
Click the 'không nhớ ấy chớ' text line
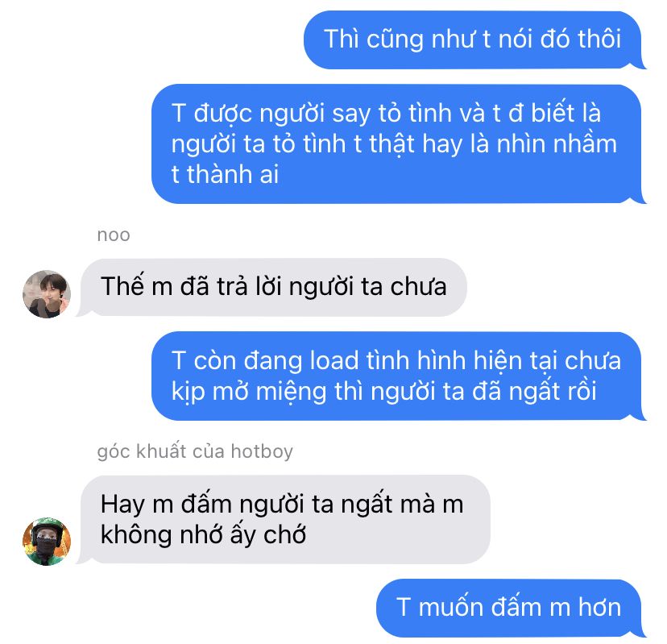[203, 535]
